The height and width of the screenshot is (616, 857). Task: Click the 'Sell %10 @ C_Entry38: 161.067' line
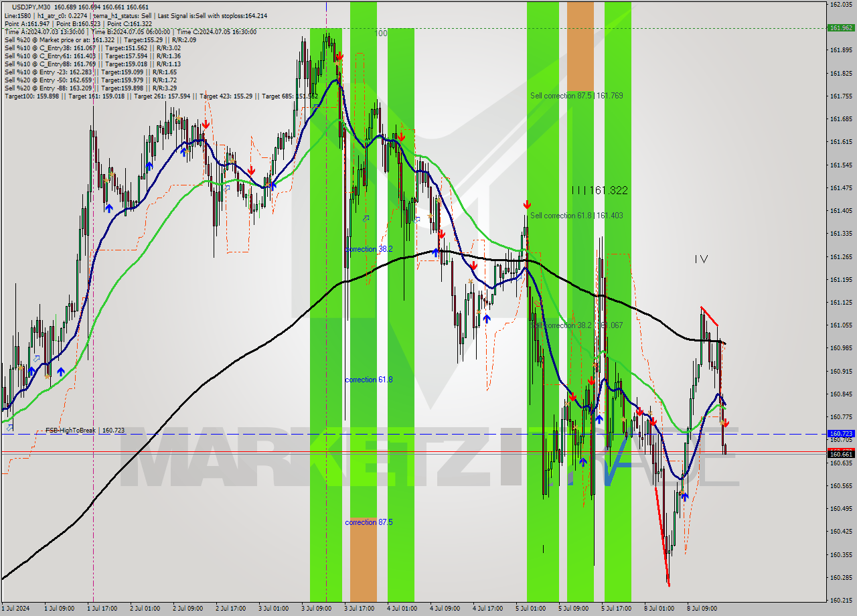click(x=92, y=48)
